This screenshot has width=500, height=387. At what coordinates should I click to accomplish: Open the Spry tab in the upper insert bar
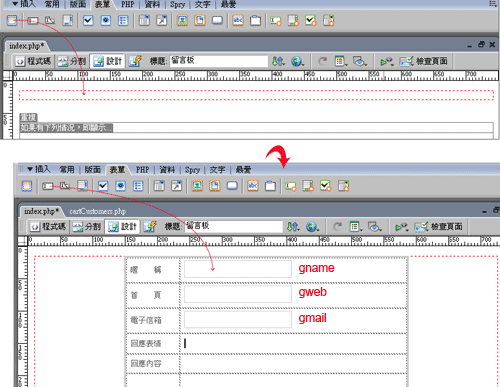[177, 4]
